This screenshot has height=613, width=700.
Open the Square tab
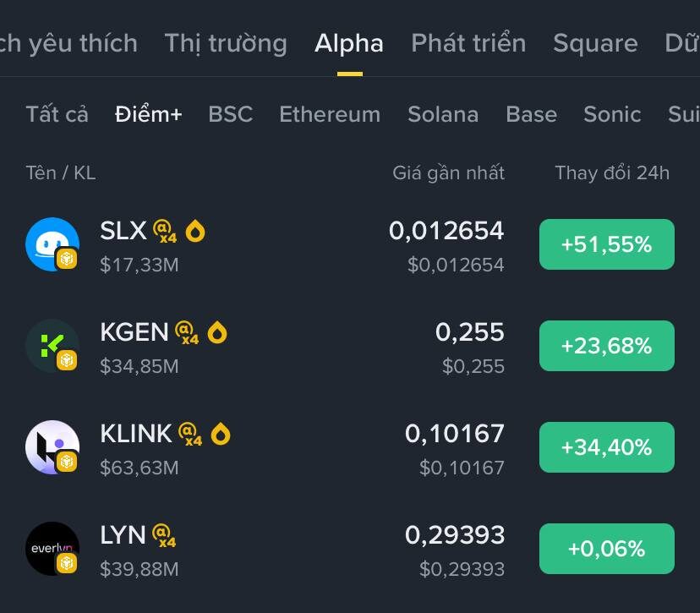pyautogui.click(x=595, y=43)
